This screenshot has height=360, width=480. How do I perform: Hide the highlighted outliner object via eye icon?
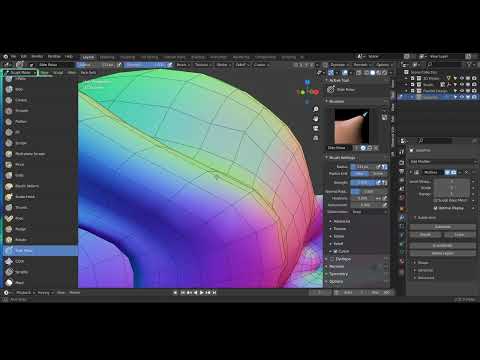[462, 97]
